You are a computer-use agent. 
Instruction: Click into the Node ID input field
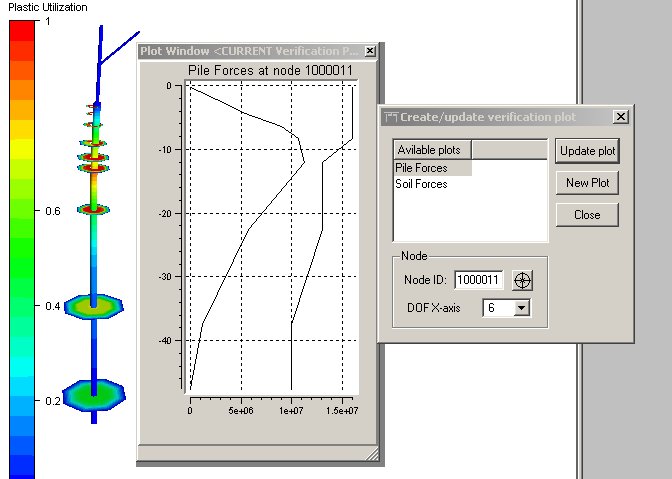[478, 280]
